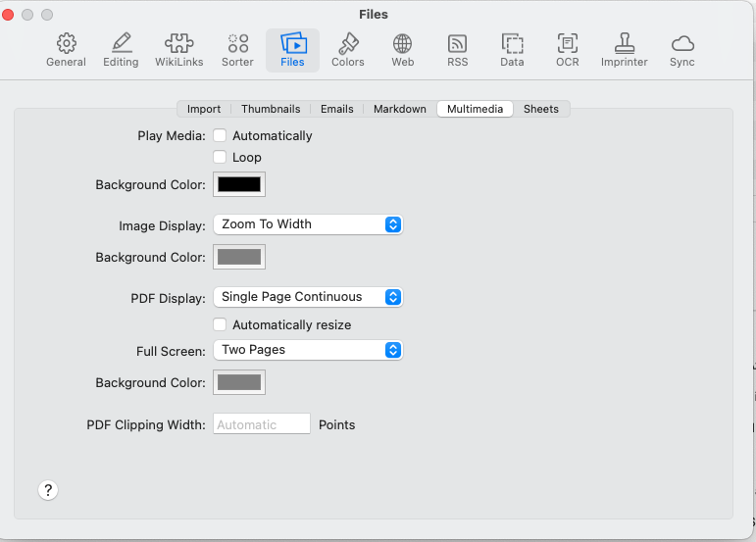Expand the PDF Display dropdown
This screenshot has height=542, width=756.
[x=307, y=297]
